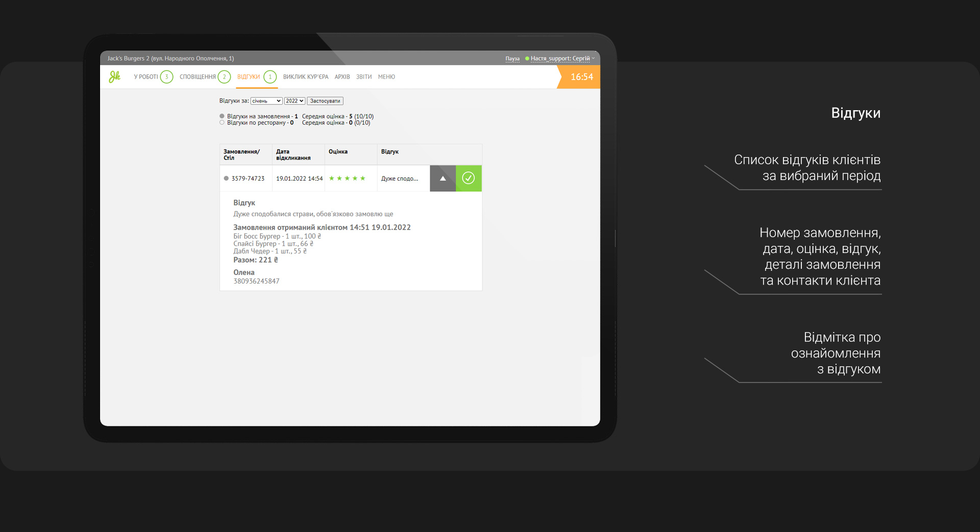
Task: Open the МЕНЮ tab
Action: (386, 77)
